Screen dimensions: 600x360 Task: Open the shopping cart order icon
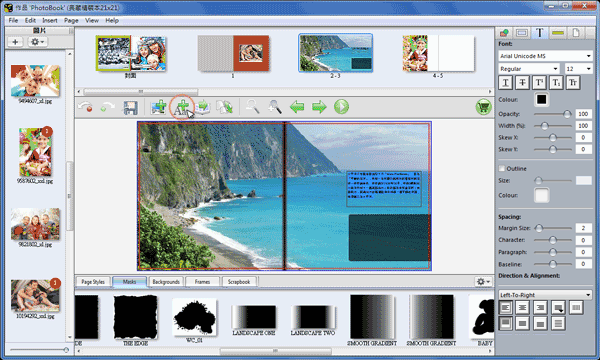click(x=484, y=107)
